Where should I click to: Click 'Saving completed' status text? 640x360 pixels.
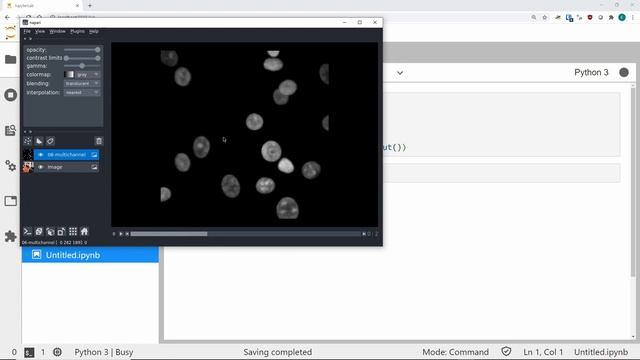(278, 352)
